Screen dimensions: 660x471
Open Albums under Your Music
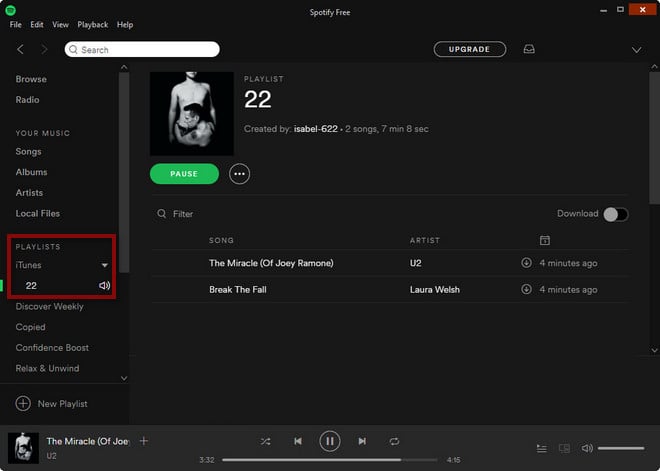tap(32, 172)
